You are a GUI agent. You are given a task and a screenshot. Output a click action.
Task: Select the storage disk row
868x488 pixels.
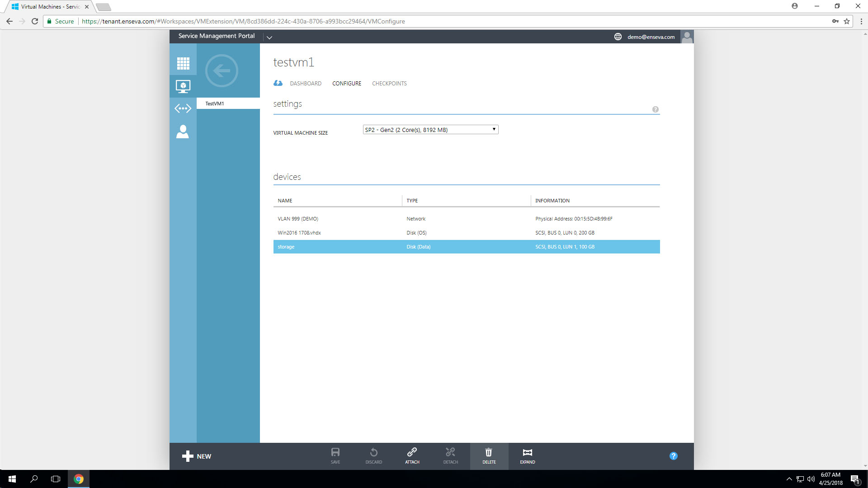pos(467,247)
